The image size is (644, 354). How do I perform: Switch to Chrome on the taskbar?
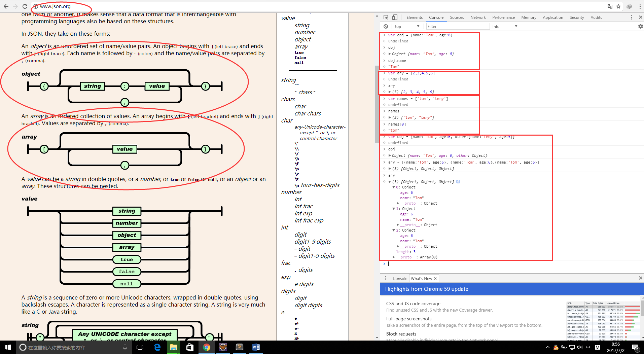[x=207, y=347]
